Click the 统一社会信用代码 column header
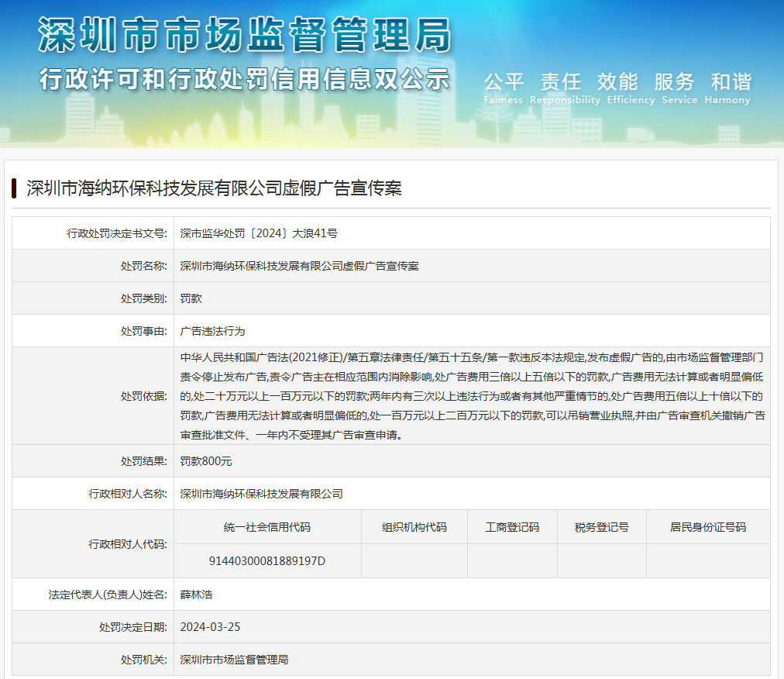Screen dimensions: 784x679 (x=267, y=527)
